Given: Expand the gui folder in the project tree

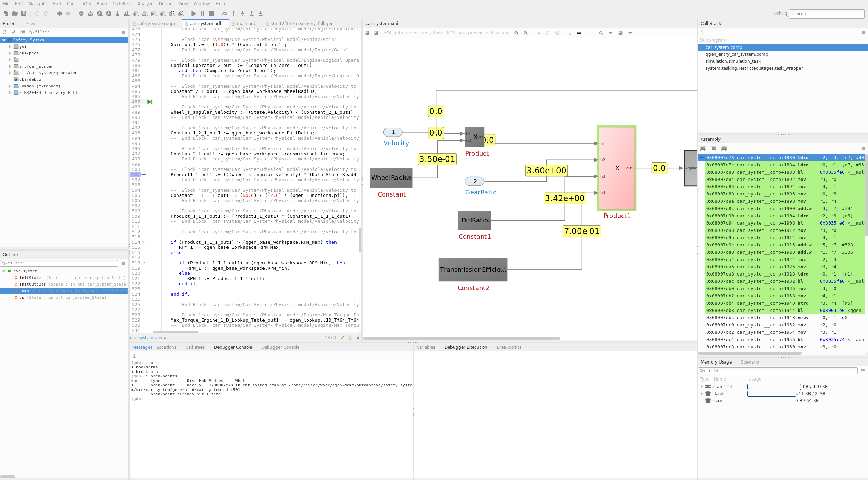Looking at the screenshot, I should (10, 46).
